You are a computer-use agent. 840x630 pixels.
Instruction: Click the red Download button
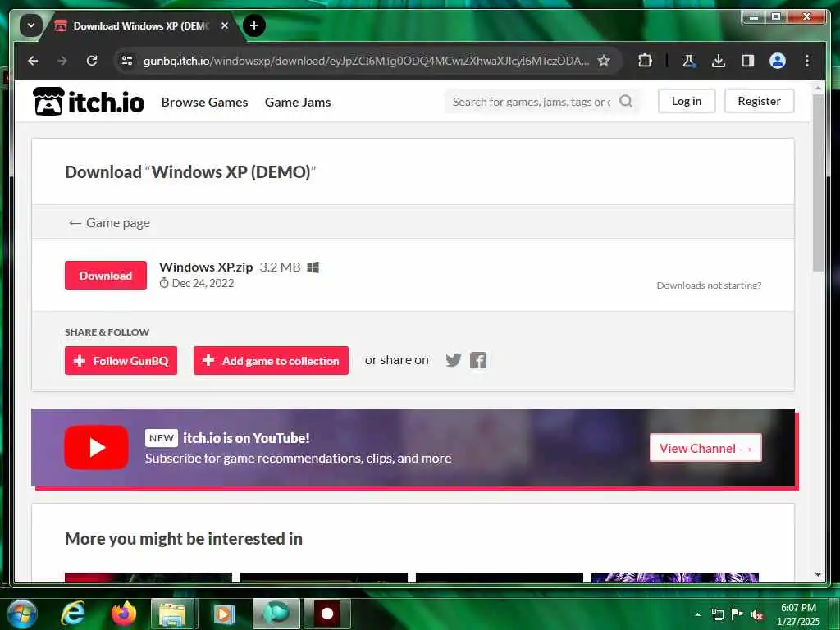(x=106, y=276)
